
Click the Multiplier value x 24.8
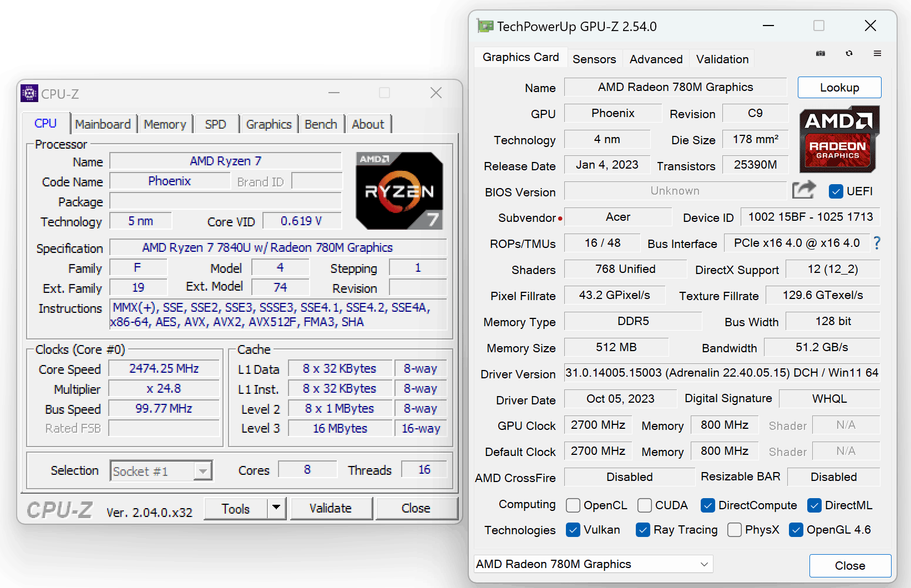tap(164, 388)
